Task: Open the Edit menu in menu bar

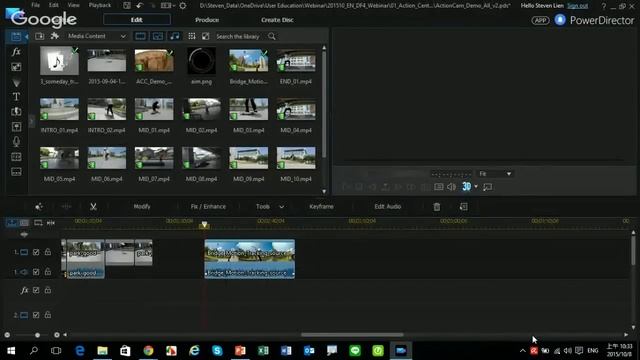Action: (x=53, y=5)
